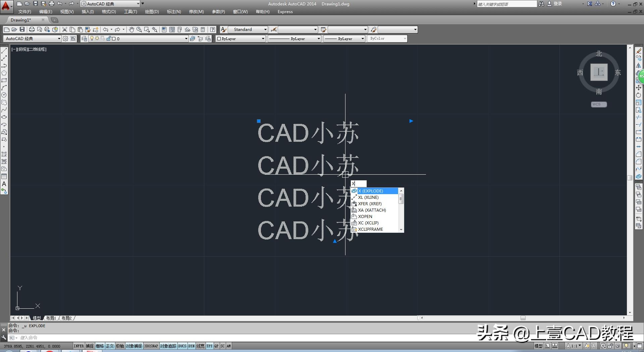Click the Mirror tool in modify toolbar
644x352 pixels.
point(639,65)
